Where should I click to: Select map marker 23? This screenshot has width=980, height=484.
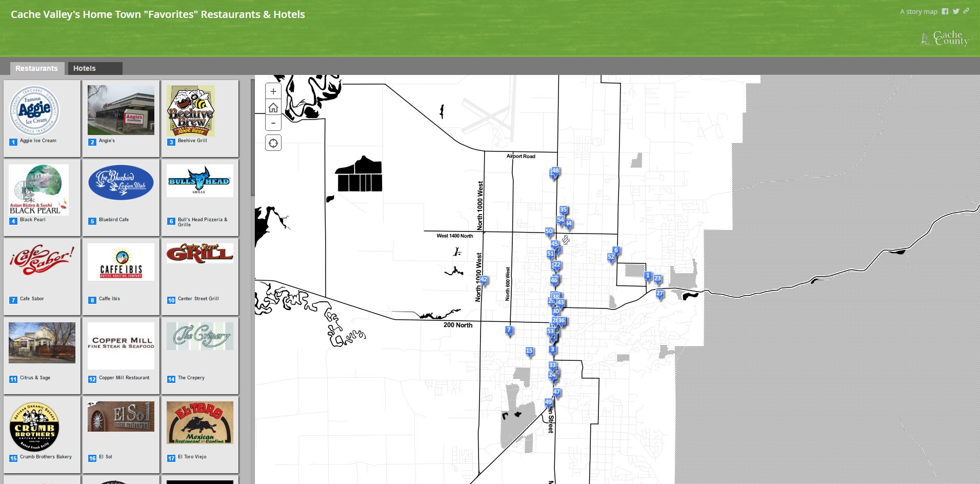[657, 279]
